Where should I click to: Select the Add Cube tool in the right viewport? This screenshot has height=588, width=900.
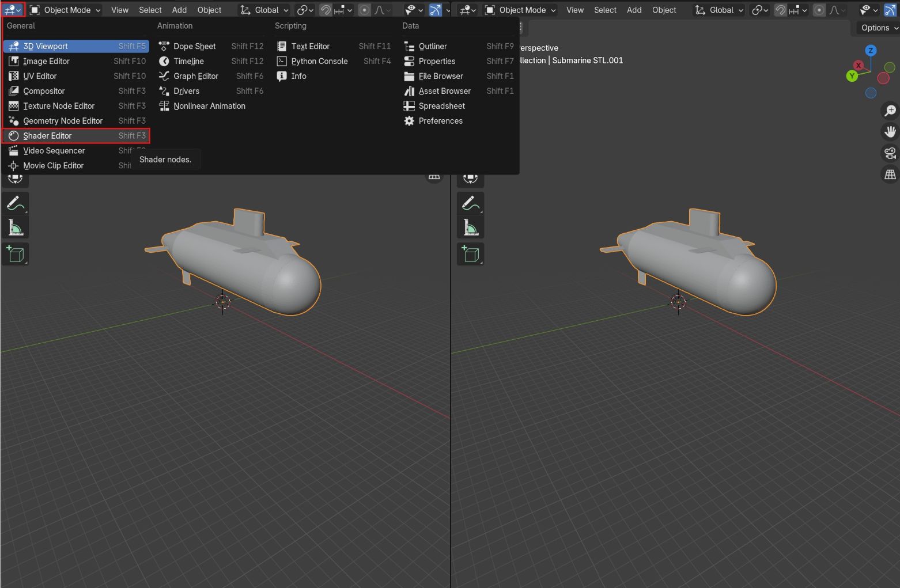[x=471, y=254]
